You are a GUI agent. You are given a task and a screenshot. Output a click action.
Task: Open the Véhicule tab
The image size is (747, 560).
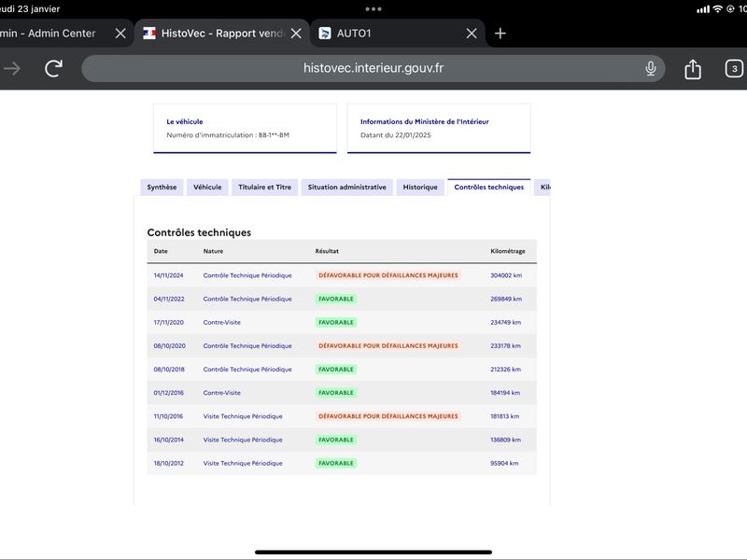(x=207, y=188)
